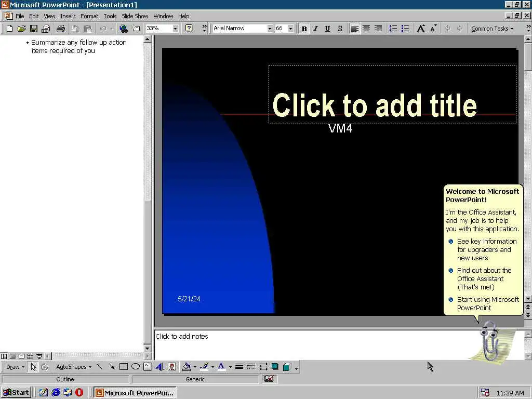Click the Open folder icon
This screenshot has width=532, height=399.
pos(21,29)
